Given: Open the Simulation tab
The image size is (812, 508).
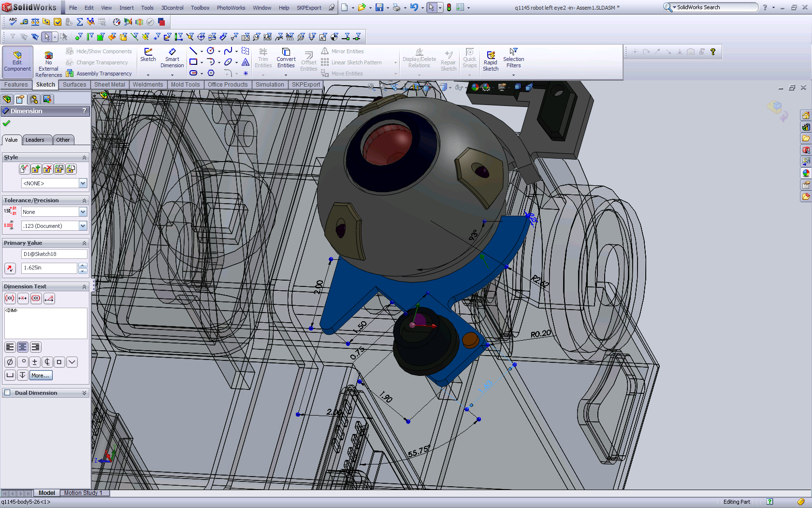Looking at the screenshot, I should click(x=270, y=85).
